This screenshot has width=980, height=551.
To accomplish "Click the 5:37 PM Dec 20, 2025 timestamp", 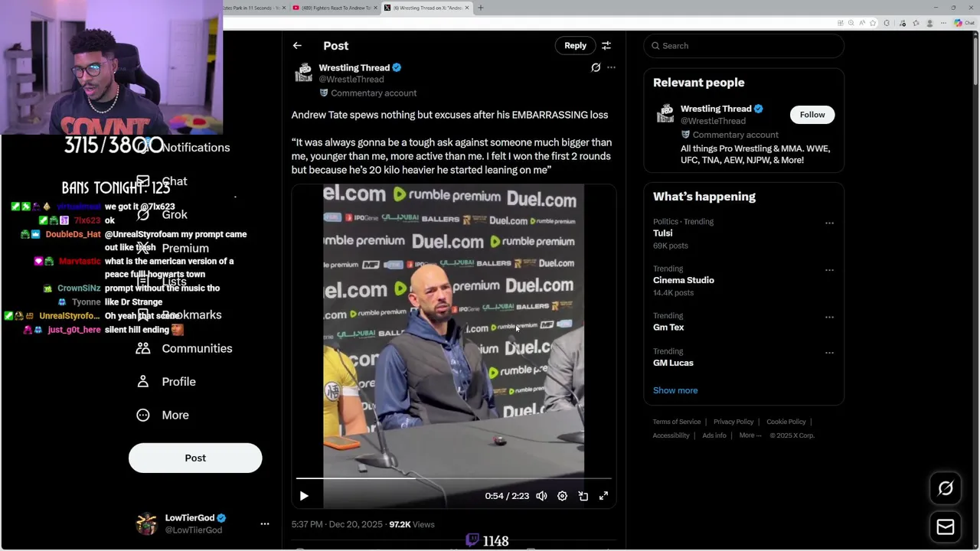I will [x=337, y=524].
